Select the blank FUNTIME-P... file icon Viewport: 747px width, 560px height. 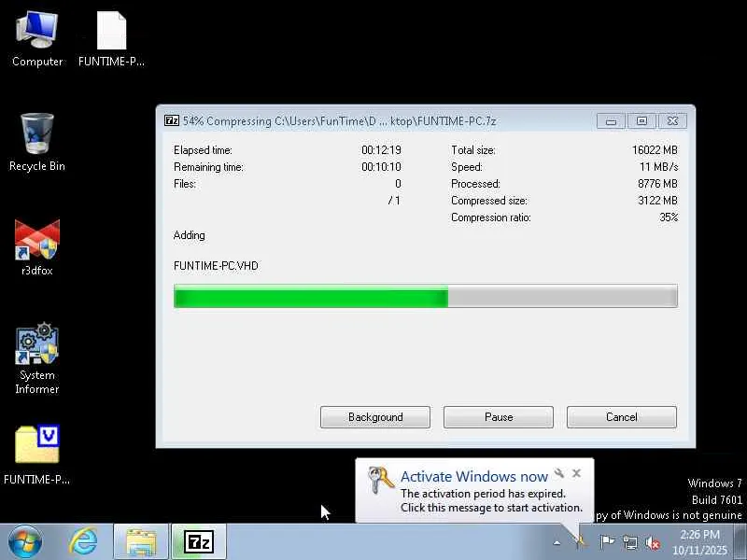[111, 39]
